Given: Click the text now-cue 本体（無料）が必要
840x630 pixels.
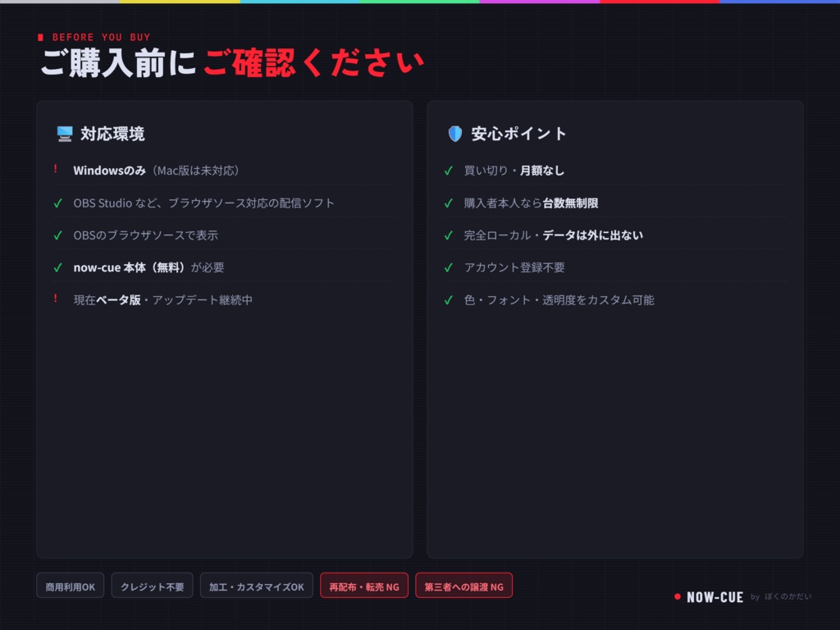Looking at the screenshot, I should point(149,267).
